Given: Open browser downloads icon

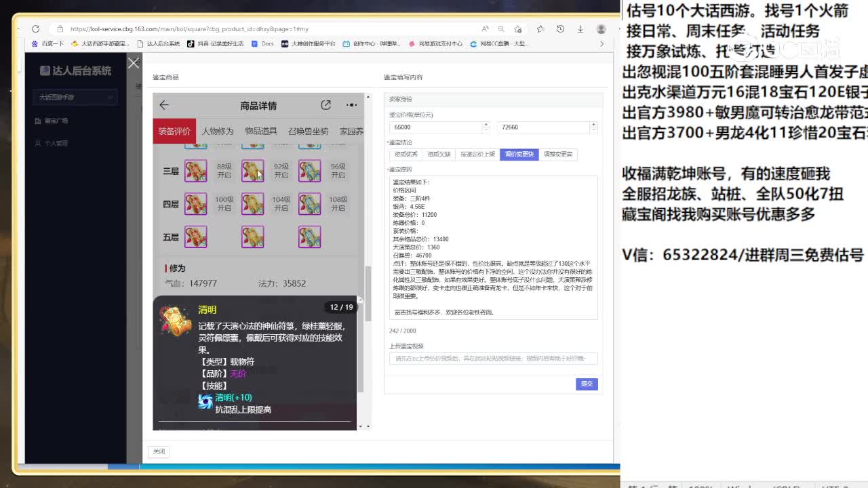Looking at the screenshot, I should [580, 29].
